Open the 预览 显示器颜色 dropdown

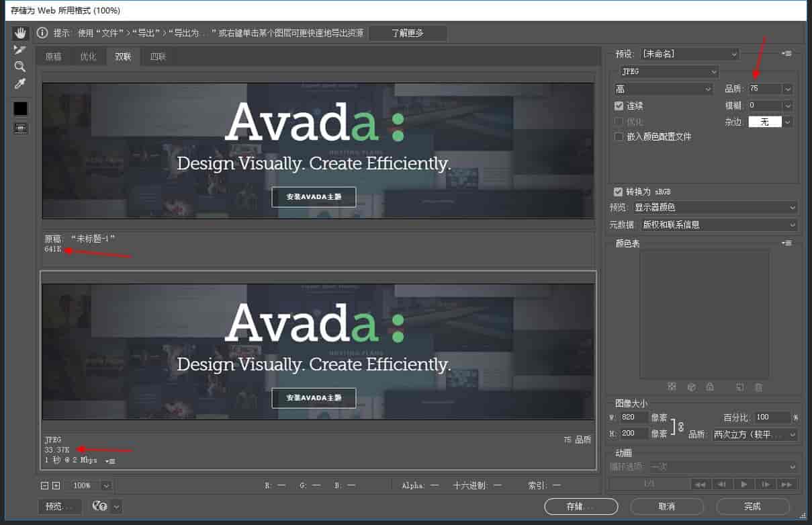[715, 208]
